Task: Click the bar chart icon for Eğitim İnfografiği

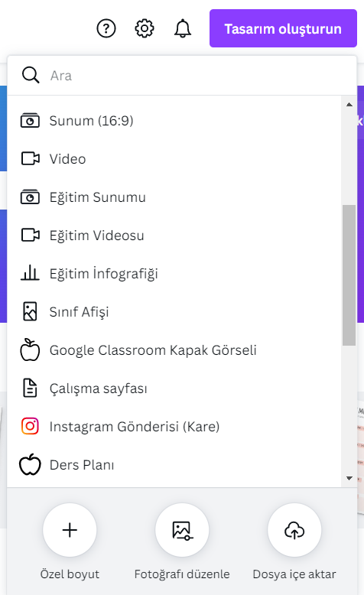Action: pos(30,273)
